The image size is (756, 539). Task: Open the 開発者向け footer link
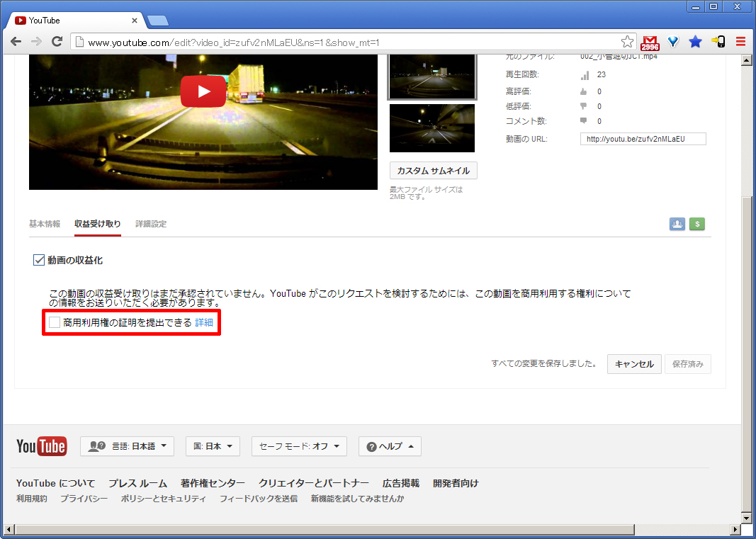(456, 483)
